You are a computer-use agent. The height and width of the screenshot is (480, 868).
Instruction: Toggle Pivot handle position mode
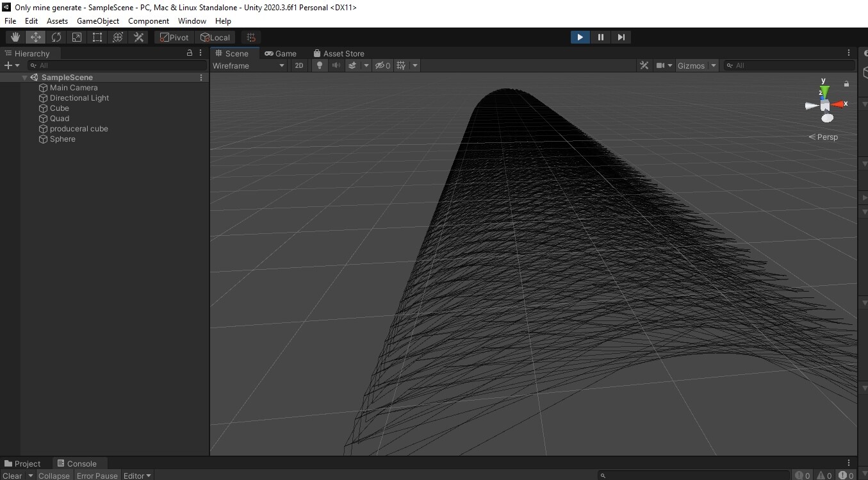pos(173,37)
